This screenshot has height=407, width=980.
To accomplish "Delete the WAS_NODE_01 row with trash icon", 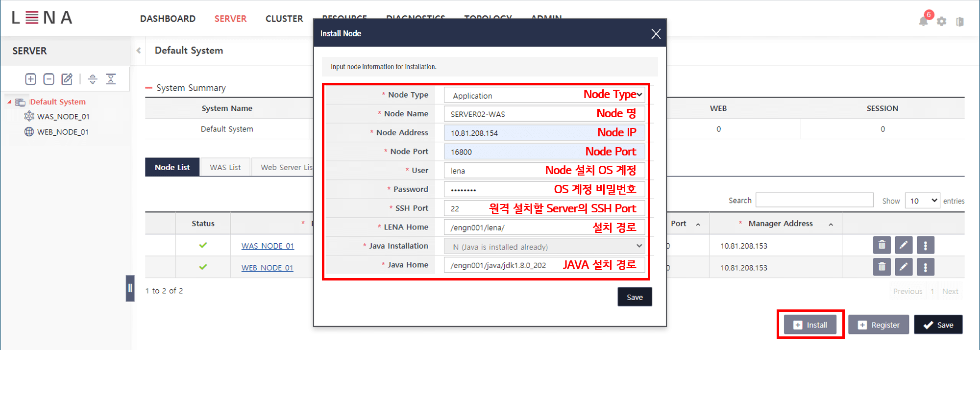I will [882, 245].
